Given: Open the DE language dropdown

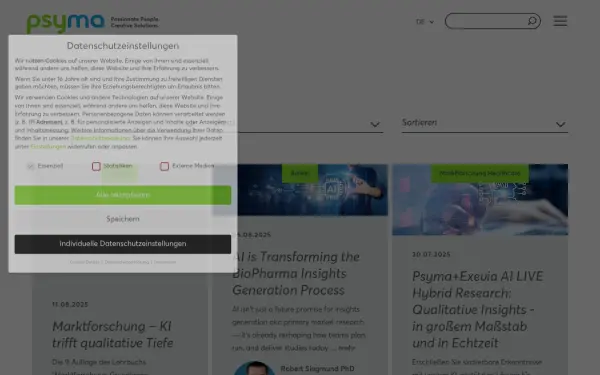Looking at the screenshot, I should pos(425,22).
